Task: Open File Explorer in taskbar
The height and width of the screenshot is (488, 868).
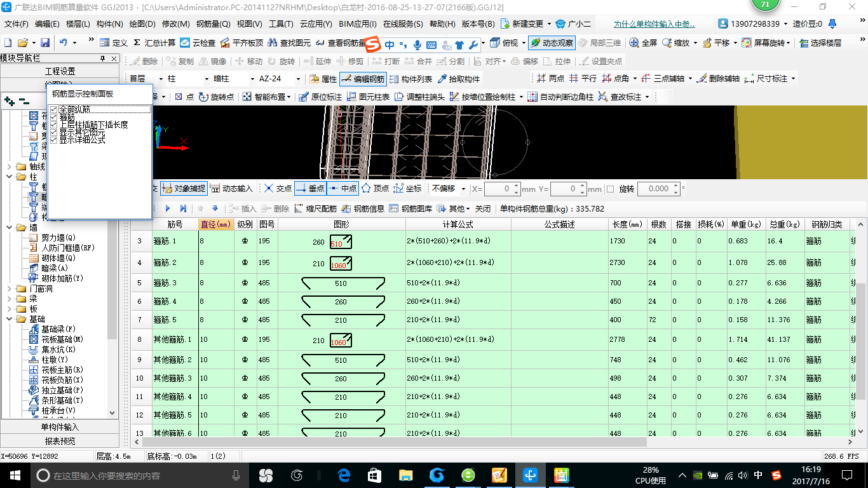Action: (405, 475)
